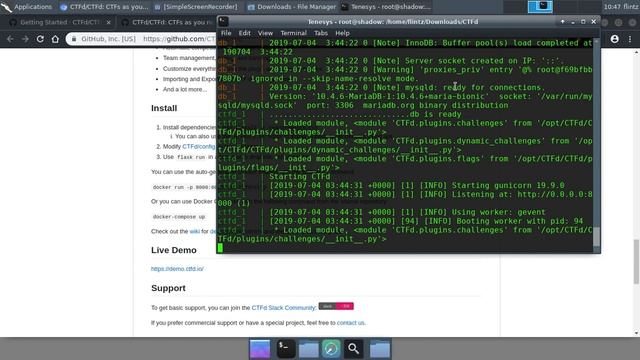The width and height of the screenshot is (640, 360).
Task: Click the browser address bar URL
Action: (179, 39)
